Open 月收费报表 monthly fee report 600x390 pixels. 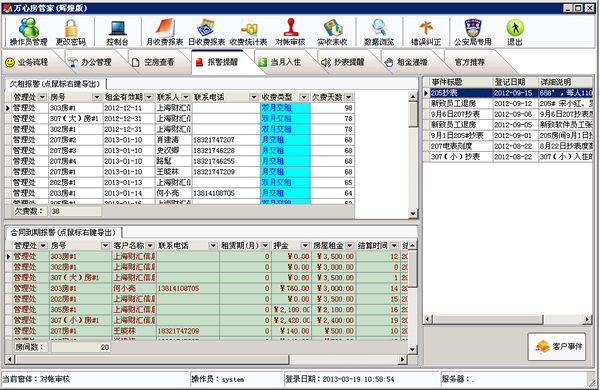pos(165,32)
